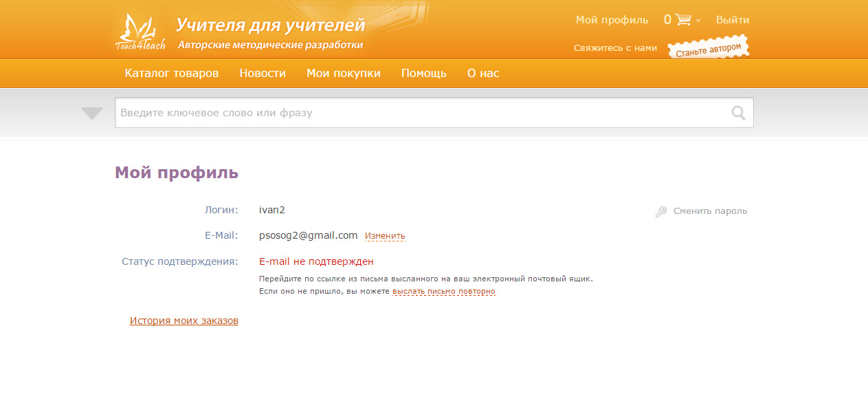Image resolution: width=868 pixels, height=399 pixels.
Task: Click the Авторские методические разработки subtitle
Action: (x=270, y=45)
